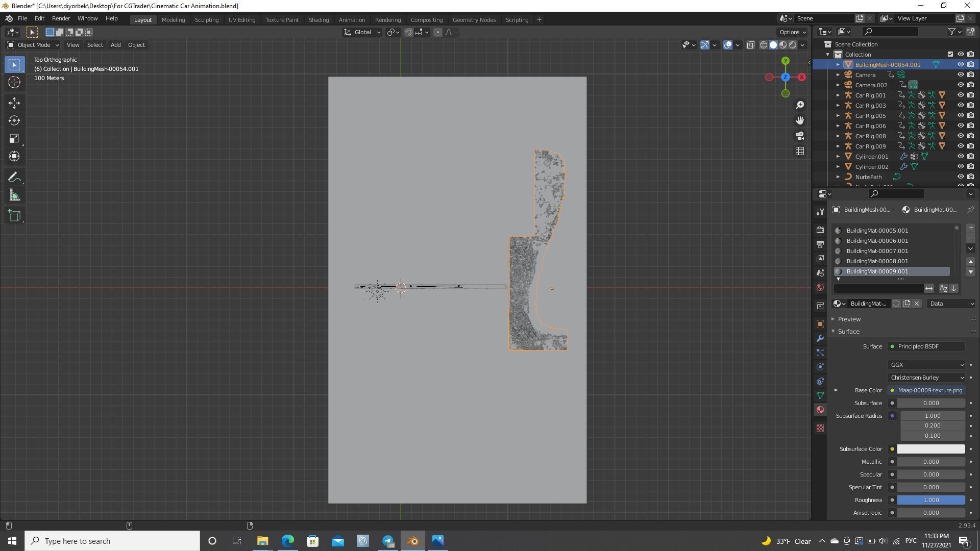Viewport: 980px width, 551px height.
Task: Switch to the Shading workspace tab
Action: [318, 20]
